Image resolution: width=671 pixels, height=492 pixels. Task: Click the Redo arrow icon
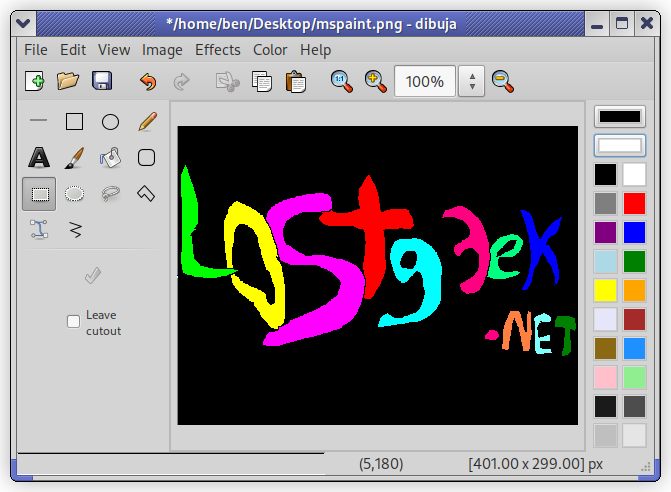click(x=181, y=81)
